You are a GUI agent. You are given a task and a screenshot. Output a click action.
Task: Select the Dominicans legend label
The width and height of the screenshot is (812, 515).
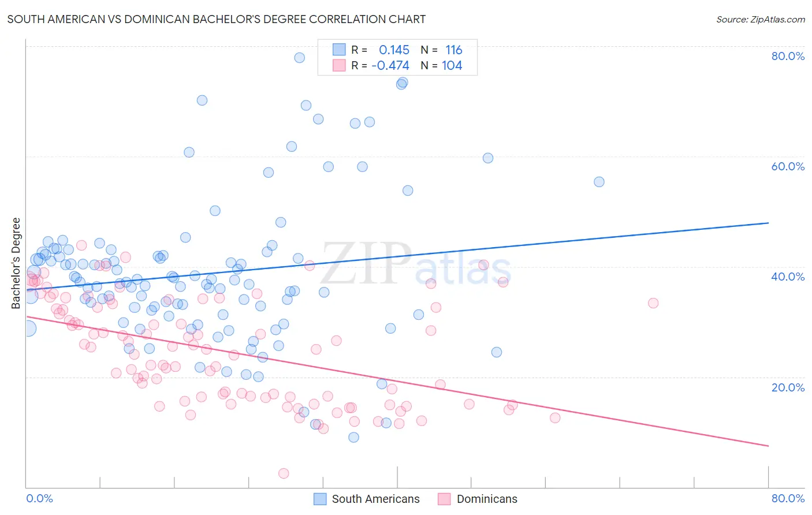tap(487, 499)
